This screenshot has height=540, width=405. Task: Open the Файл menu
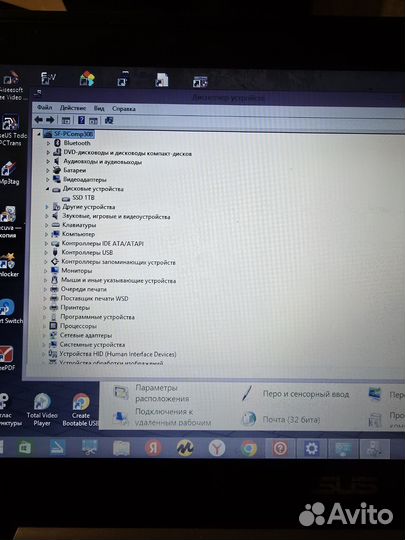tap(44, 107)
